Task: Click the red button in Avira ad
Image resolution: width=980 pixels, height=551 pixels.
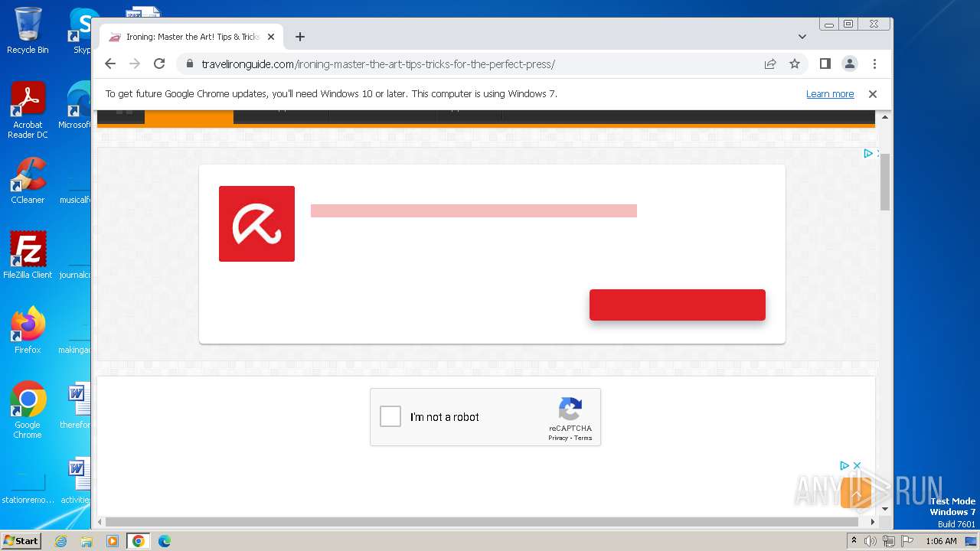Action: (x=678, y=305)
